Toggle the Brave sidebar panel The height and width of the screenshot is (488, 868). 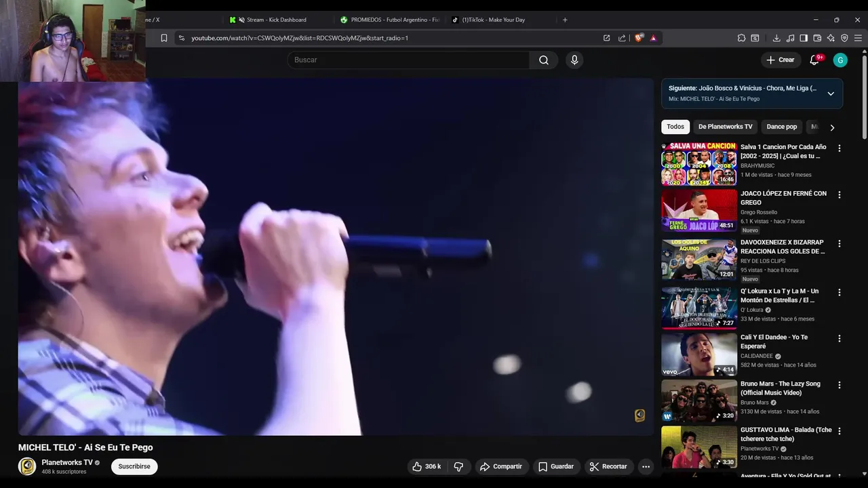tap(804, 38)
